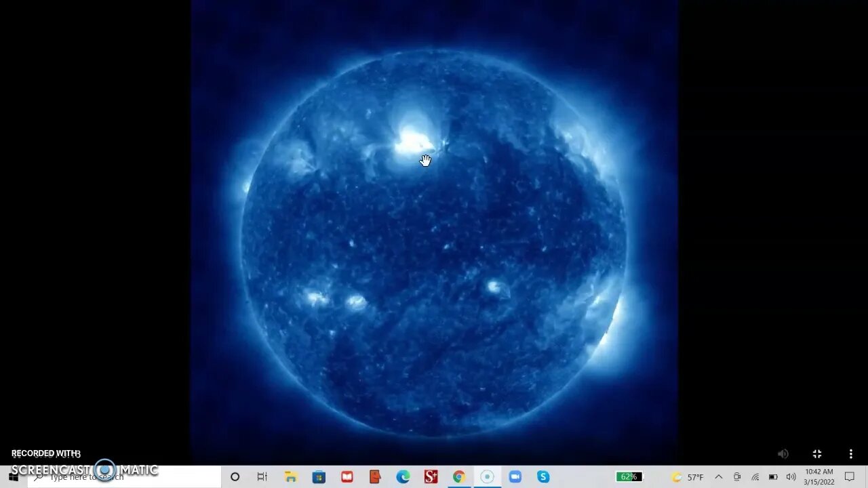Screen dimensions: 868x488
Task: Open the 10:42 AM clock and calendar
Action: coord(819,477)
